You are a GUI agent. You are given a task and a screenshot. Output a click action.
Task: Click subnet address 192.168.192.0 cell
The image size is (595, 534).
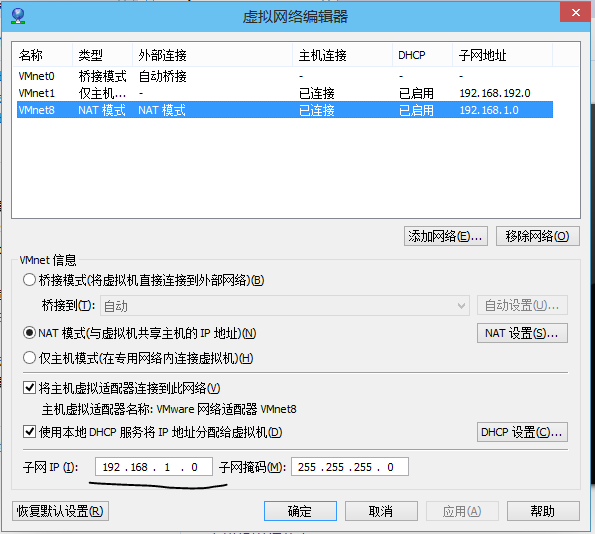(495, 93)
